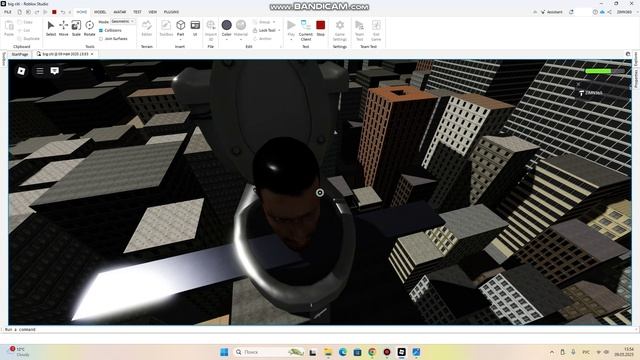Screen dimensions: 640x360
Task: Click the red stop icon in quick access bar
Action: click(54, 12)
